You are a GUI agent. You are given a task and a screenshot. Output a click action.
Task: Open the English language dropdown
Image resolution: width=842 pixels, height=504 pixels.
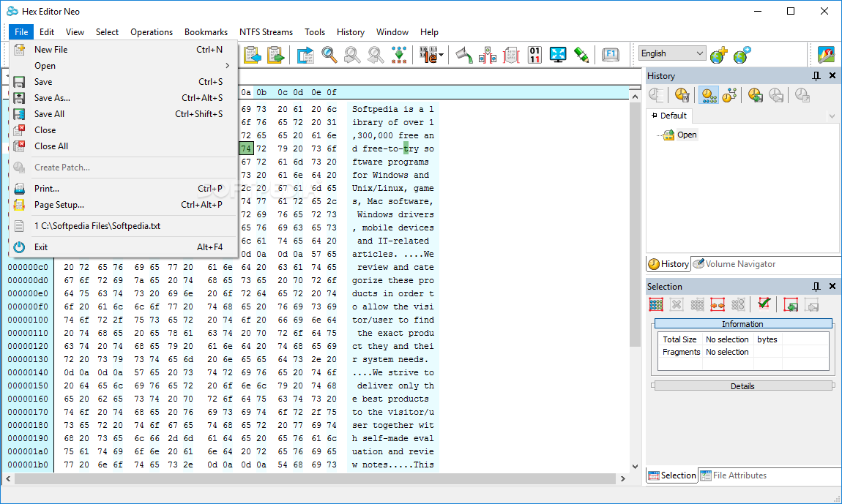click(x=672, y=53)
